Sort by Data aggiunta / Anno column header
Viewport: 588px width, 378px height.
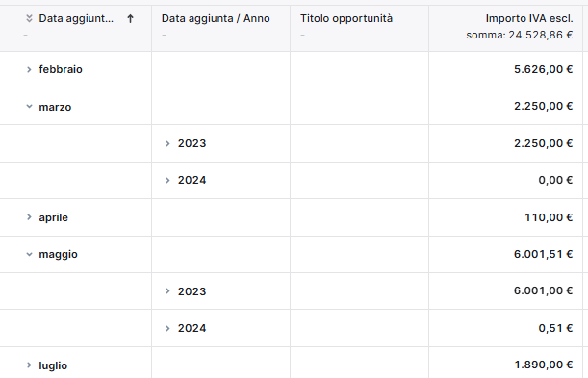coord(216,18)
